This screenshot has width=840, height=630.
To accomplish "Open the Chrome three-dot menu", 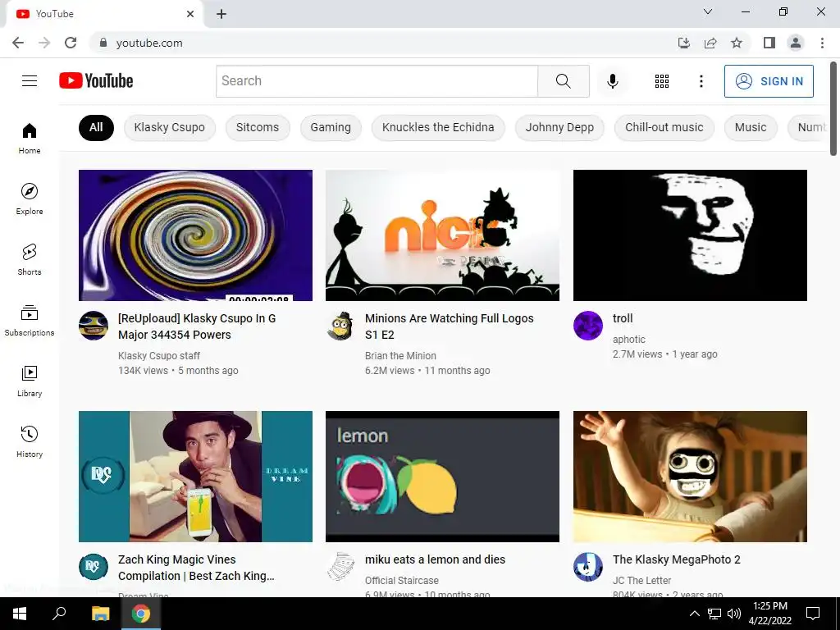I will pos(822,43).
